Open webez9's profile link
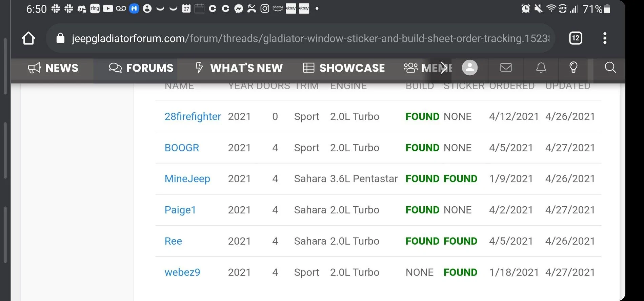Screen dimensions: 644x301 pos(182,272)
